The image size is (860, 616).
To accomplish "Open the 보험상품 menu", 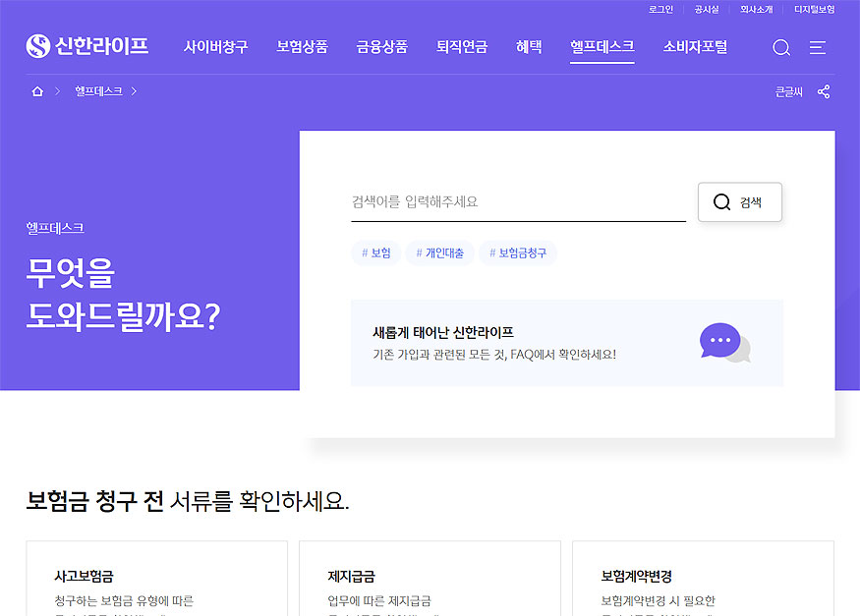I will (x=302, y=47).
